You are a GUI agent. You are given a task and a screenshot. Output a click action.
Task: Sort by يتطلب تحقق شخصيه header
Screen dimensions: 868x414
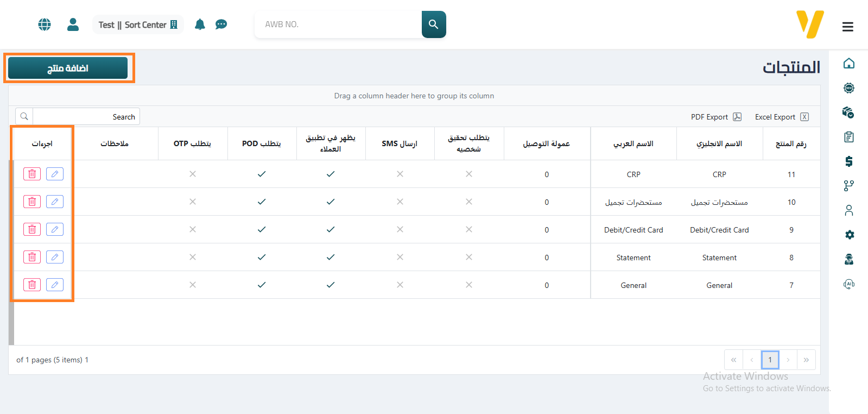point(469,143)
